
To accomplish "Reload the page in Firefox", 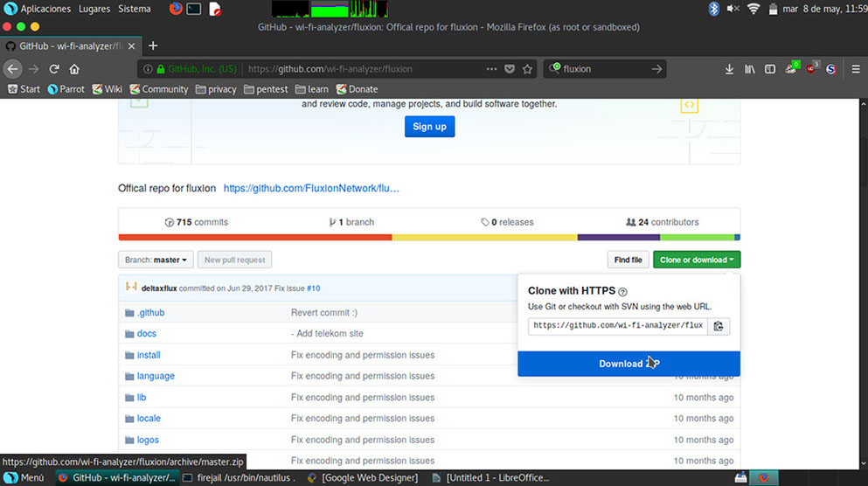I will (54, 69).
